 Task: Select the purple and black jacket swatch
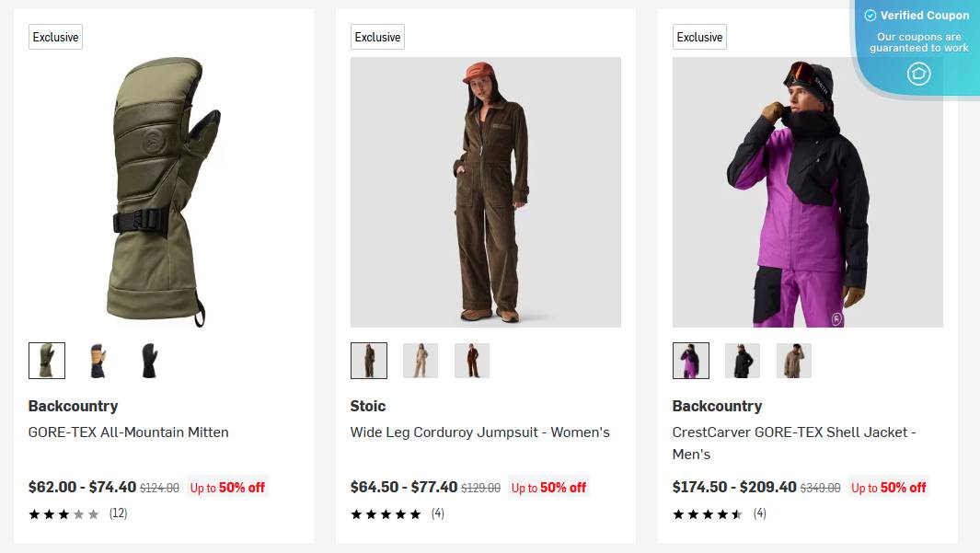(691, 361)
